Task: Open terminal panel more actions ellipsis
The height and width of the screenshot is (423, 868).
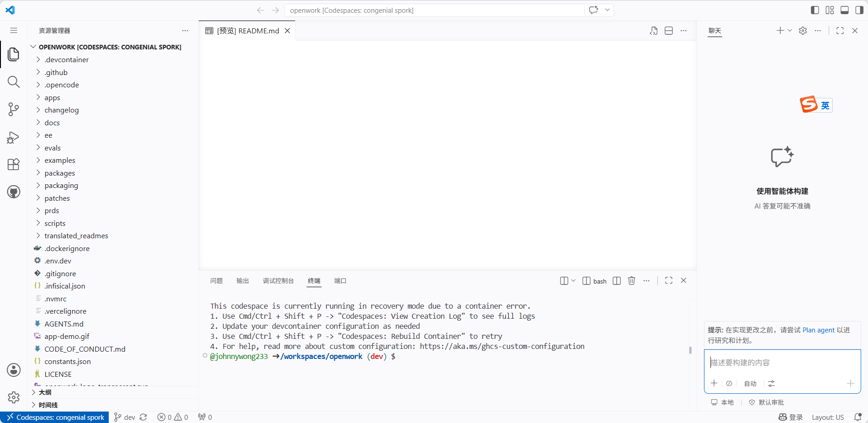Action: point(646,281)
